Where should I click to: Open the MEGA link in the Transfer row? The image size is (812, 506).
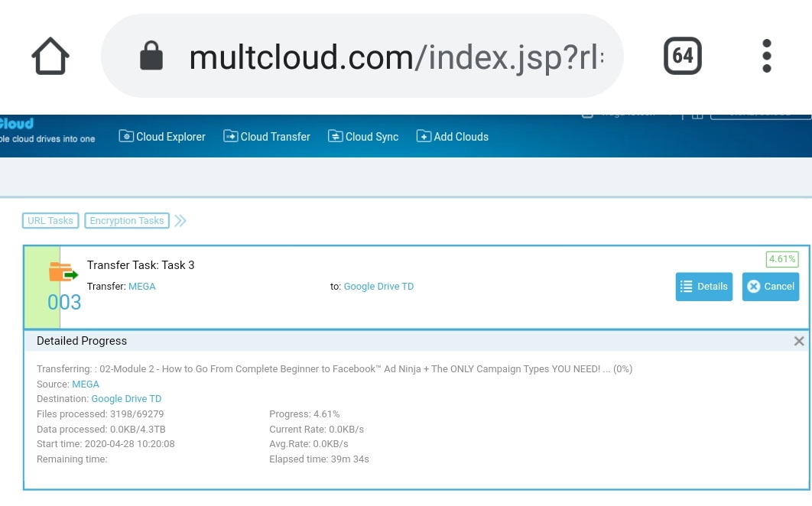[x=141, y=287]
